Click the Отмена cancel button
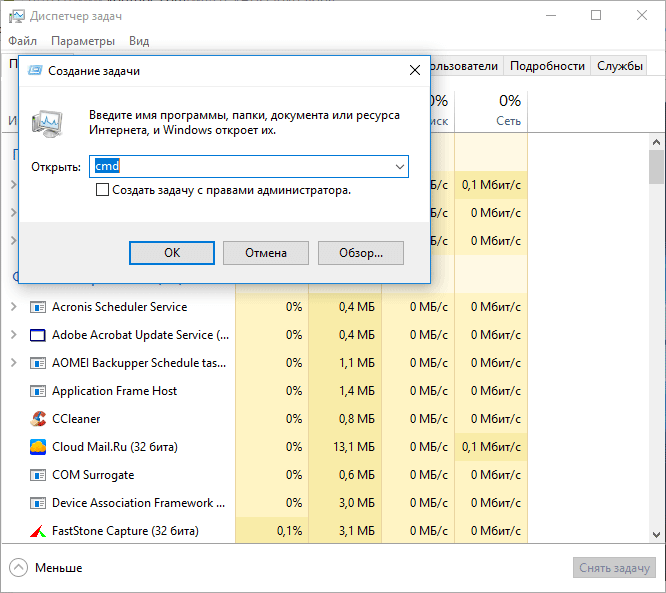The height and width of the screenshot is (593, 666). [266, 253]
